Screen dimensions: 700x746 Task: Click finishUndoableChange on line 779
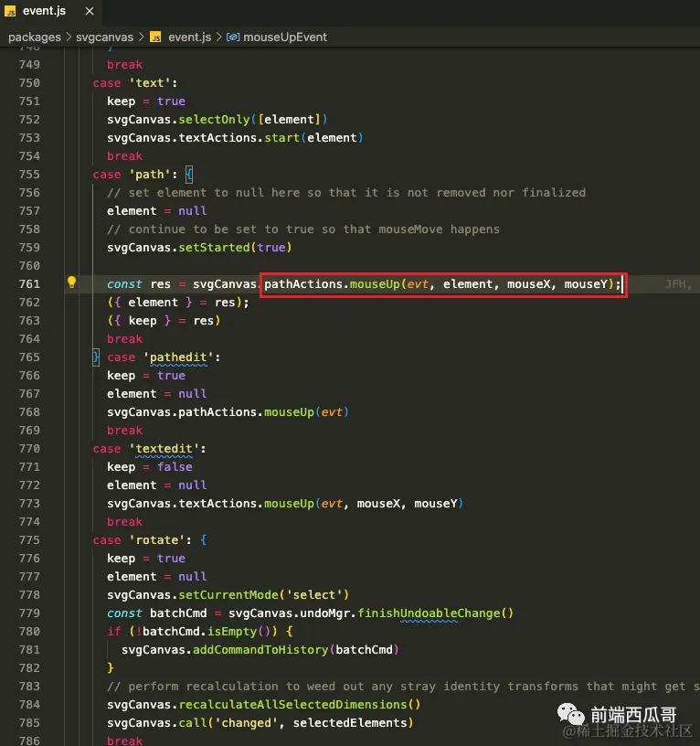pyautogui.click(x=430, y=613)
